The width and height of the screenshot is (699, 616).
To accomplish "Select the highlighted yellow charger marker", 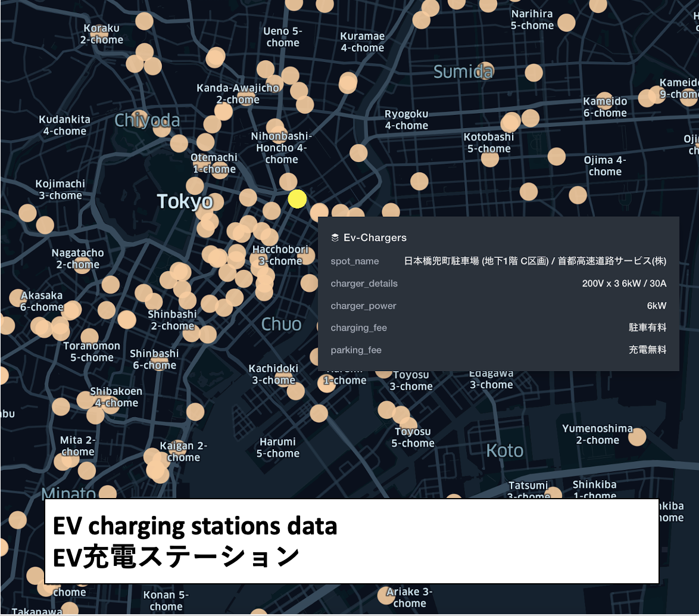I will [x=297, y=199].
